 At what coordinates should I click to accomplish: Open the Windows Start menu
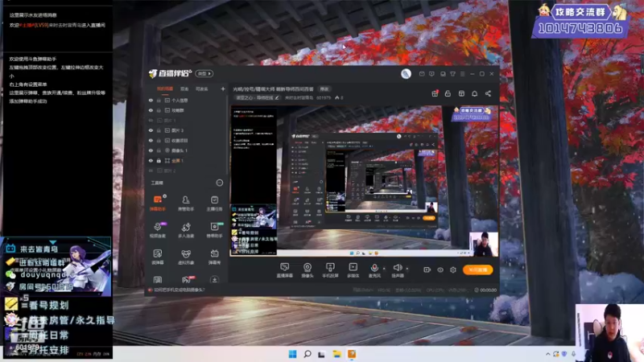click(x=292, y=354)
